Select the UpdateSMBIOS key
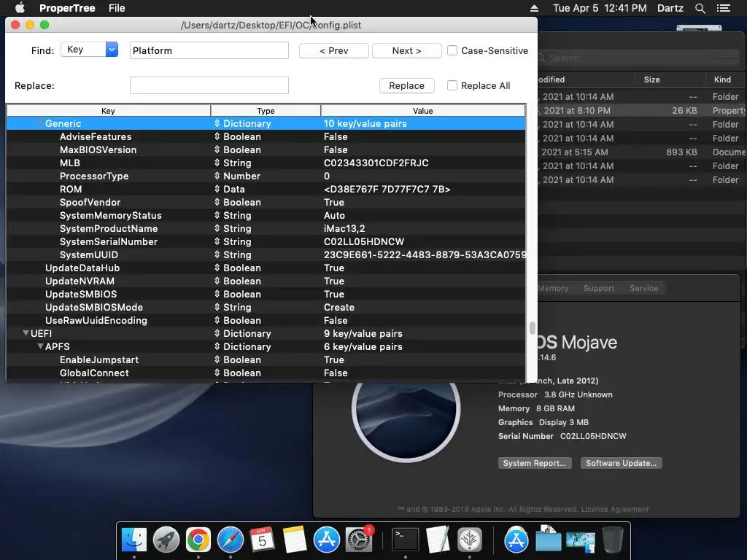Screen dimensions: 747x560 81,294
